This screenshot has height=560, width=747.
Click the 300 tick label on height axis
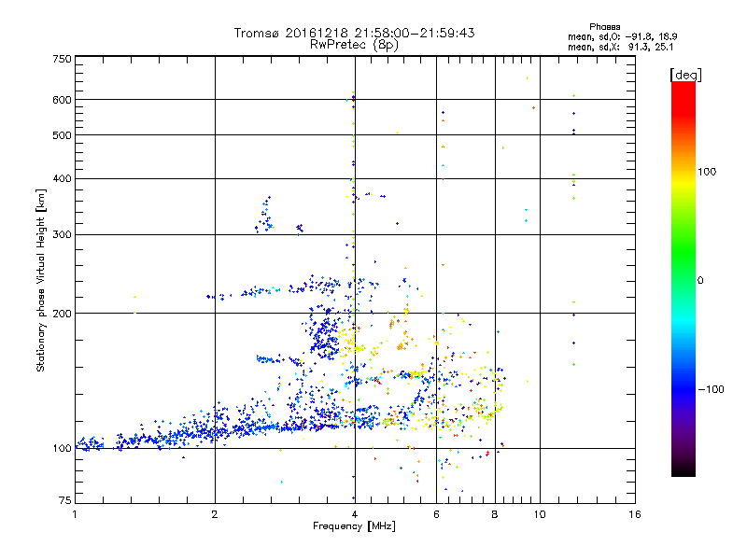(x=62, y=234)
